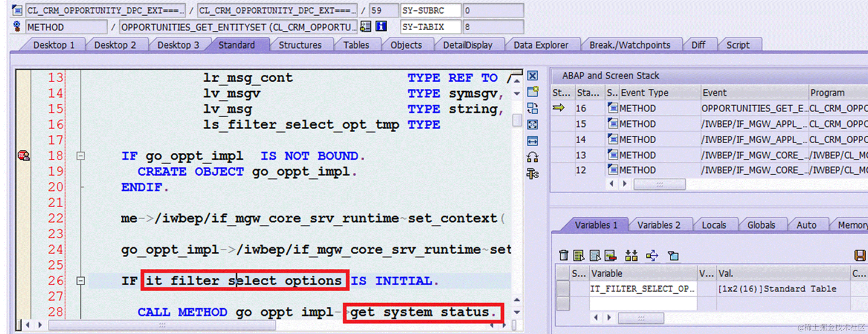Screen dimensions: 868x334
Task: Click the wrench customizing icon beside the editor
Action: [533, 174]
